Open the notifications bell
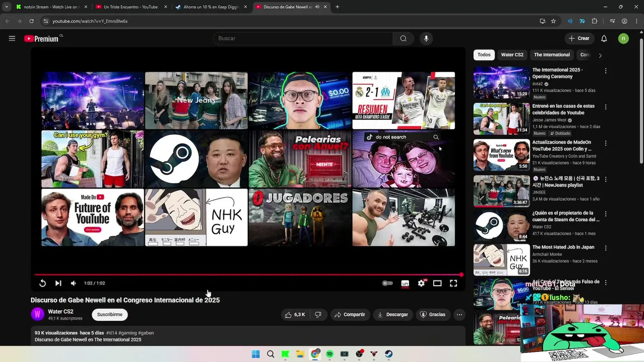Image resolution: width=644 pixels, height=362 pixels. click(604, 38)
